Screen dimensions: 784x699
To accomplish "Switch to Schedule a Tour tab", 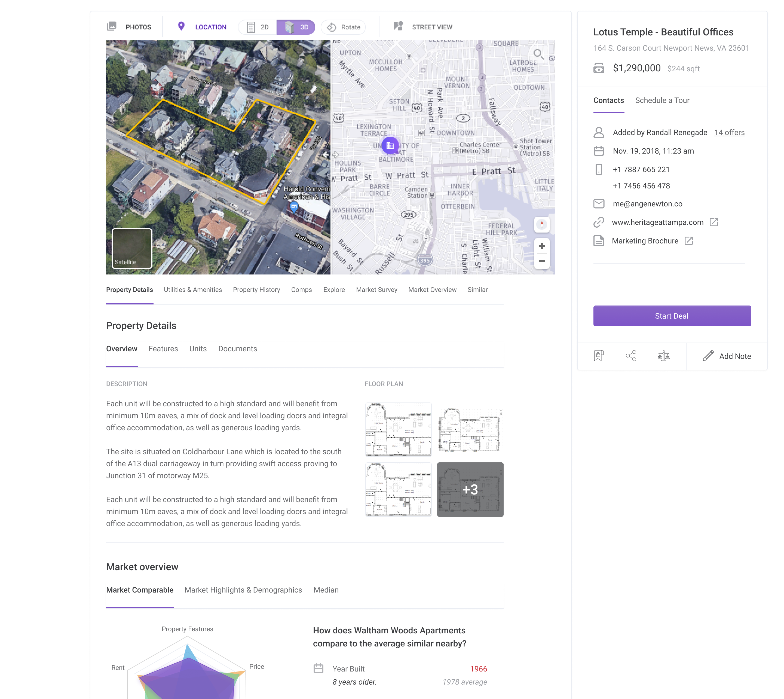I will pyautogui.click(x=662, y=100).
